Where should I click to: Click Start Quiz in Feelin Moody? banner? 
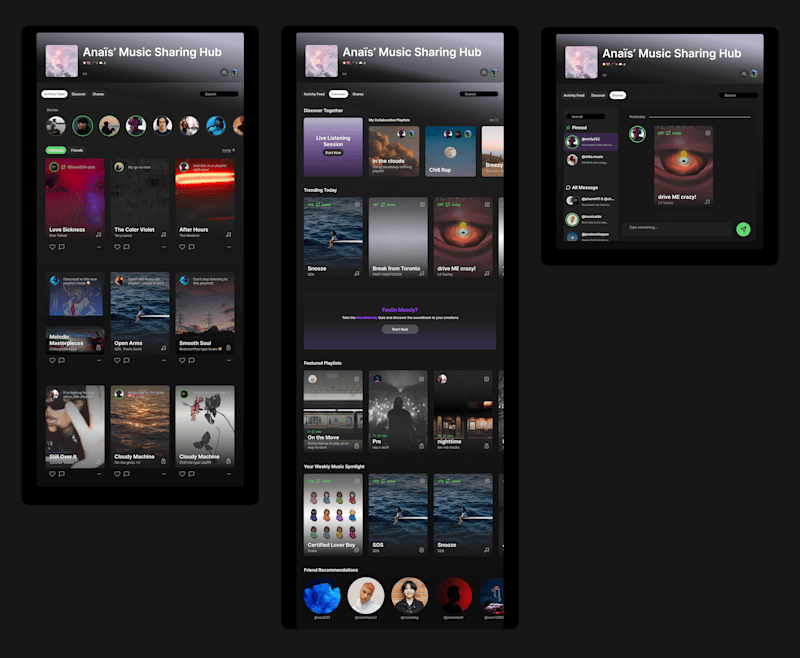pyautogui.click(x=400, y=329)
